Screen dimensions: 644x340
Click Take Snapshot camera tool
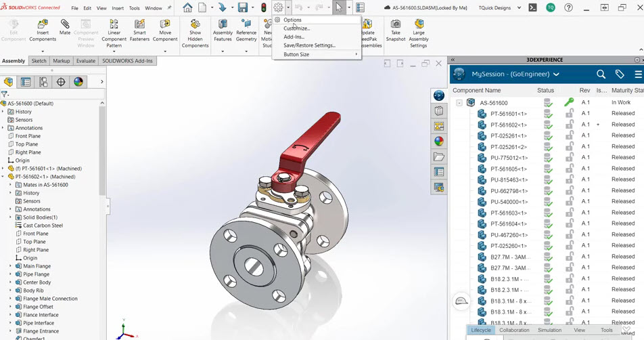[396, 30]
